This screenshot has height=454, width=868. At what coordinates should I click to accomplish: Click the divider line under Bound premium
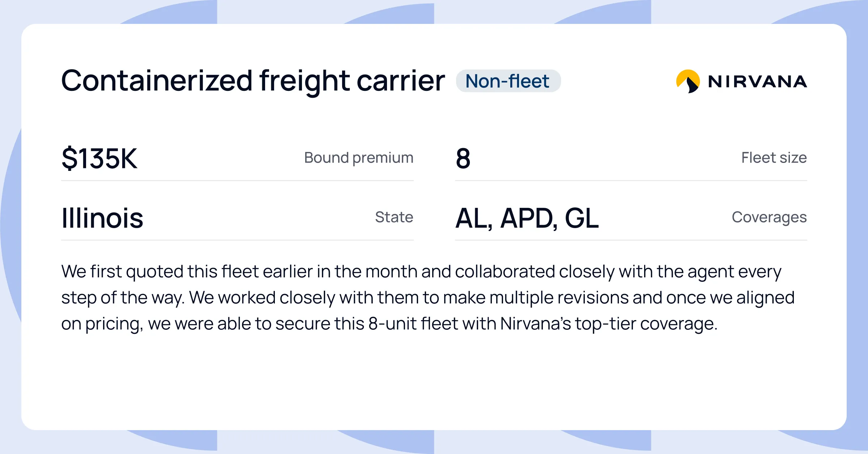pyautogui.click(x=237, y=180)
